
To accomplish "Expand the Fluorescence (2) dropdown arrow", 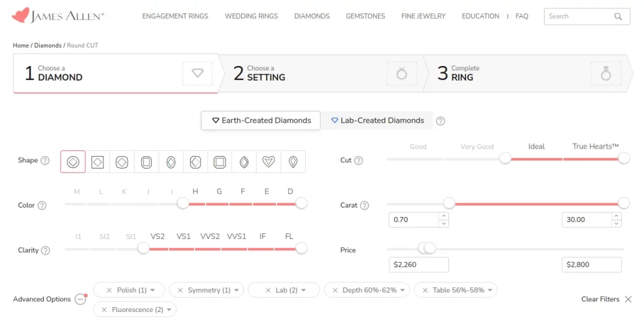I will tap(169, 310).
